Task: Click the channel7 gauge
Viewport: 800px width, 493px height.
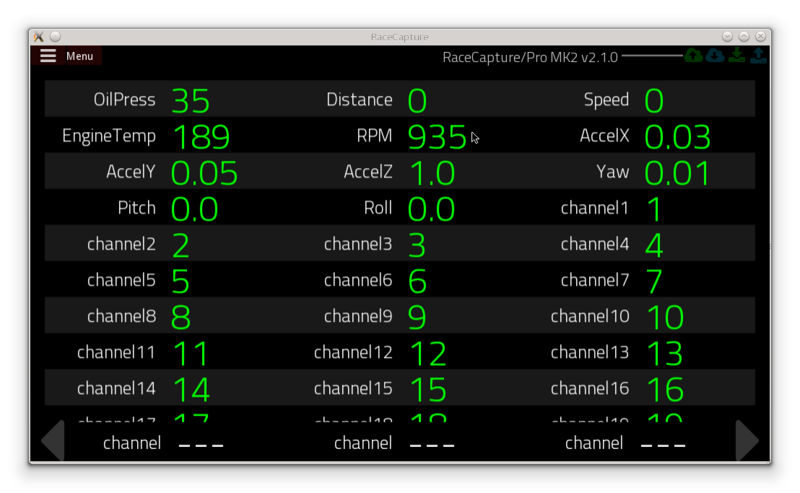Action: coord(637,281)
